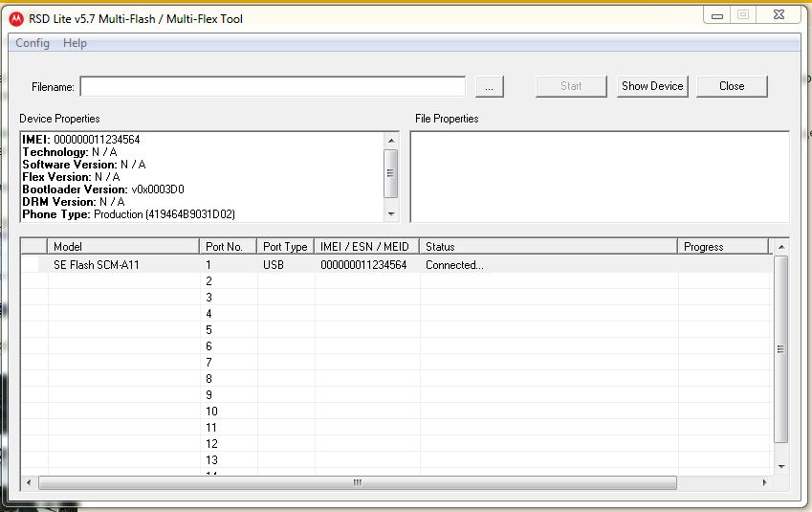812x512 pixels.
Task: Click the Flex Version: N / A line
Action: (71, 177)
